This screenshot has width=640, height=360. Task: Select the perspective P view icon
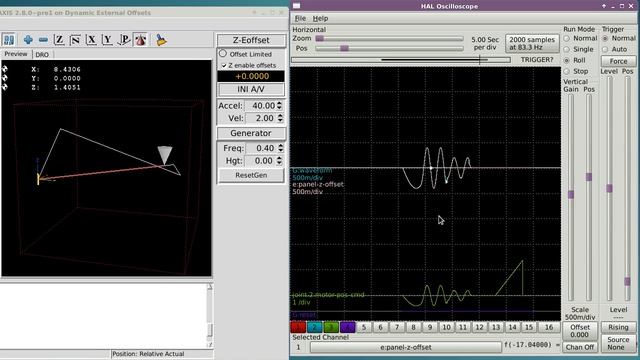point(124,40)
